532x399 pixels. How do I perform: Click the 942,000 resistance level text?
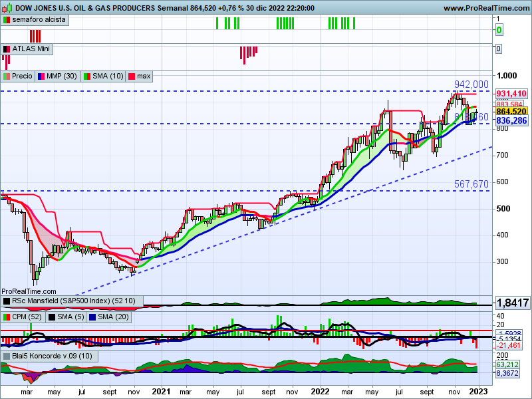[471, 84]
